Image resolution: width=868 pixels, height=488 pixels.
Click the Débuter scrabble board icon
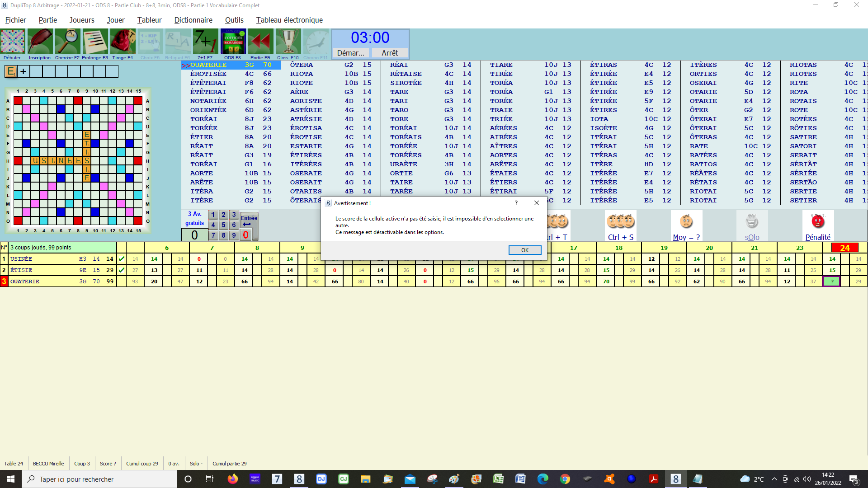coord(13,42)
